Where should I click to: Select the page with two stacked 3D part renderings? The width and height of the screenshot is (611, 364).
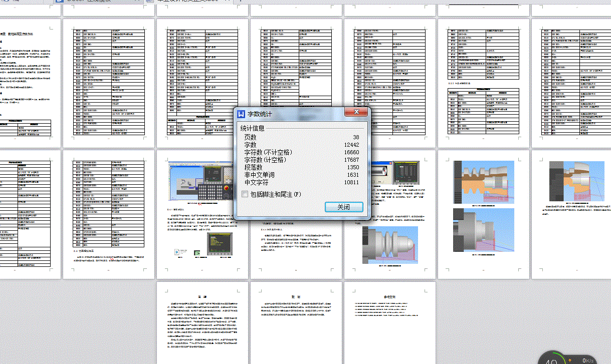point(484,214)
